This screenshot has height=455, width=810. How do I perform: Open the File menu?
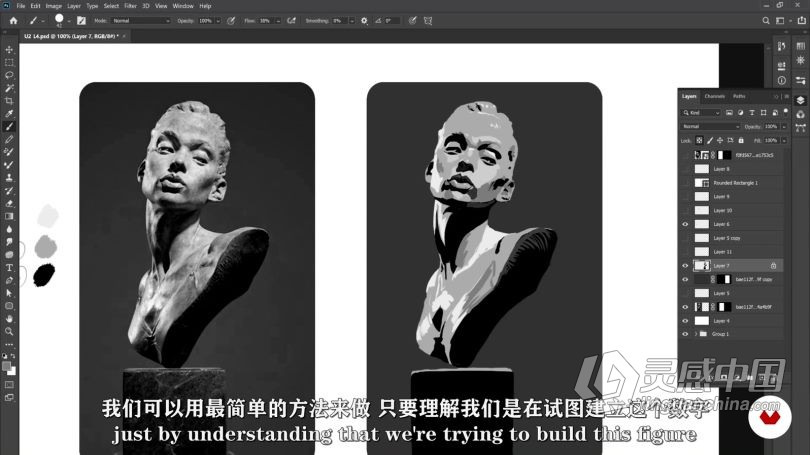point(21,6)
